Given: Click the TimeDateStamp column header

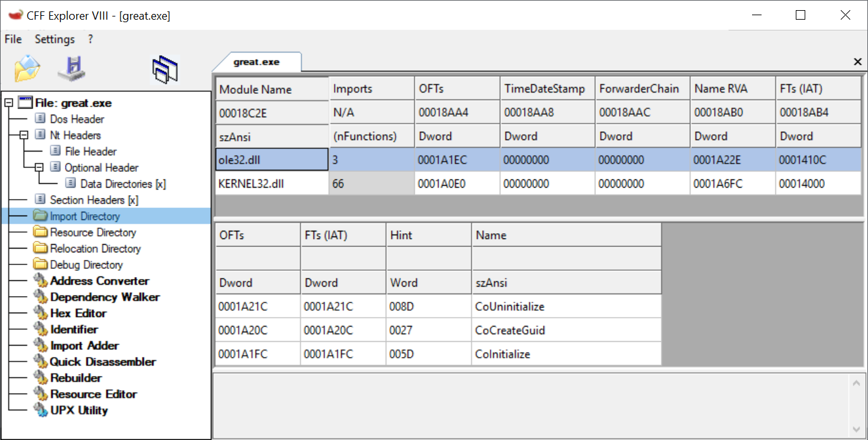Looking at the screenshot, I should pos(547,89).
